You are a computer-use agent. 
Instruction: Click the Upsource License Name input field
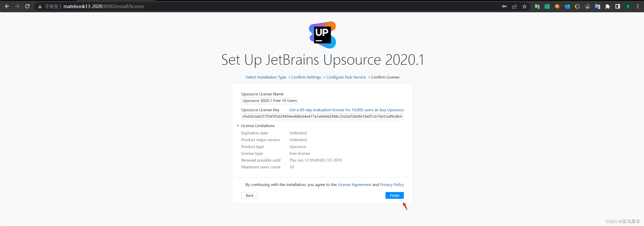(269, 101)
